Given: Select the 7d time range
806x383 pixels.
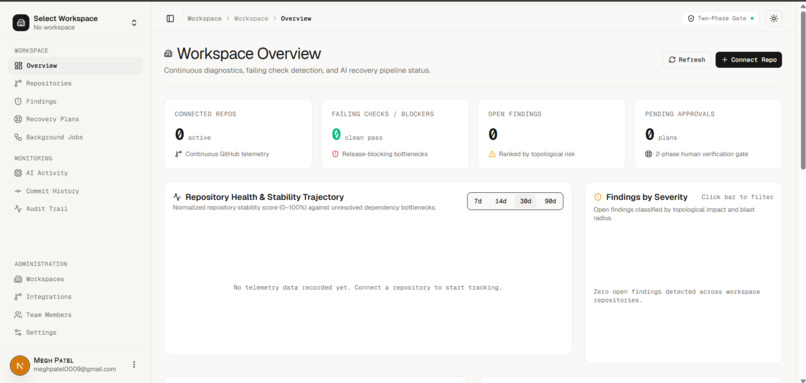Looking at the screenshot, I should click(478, 202).
